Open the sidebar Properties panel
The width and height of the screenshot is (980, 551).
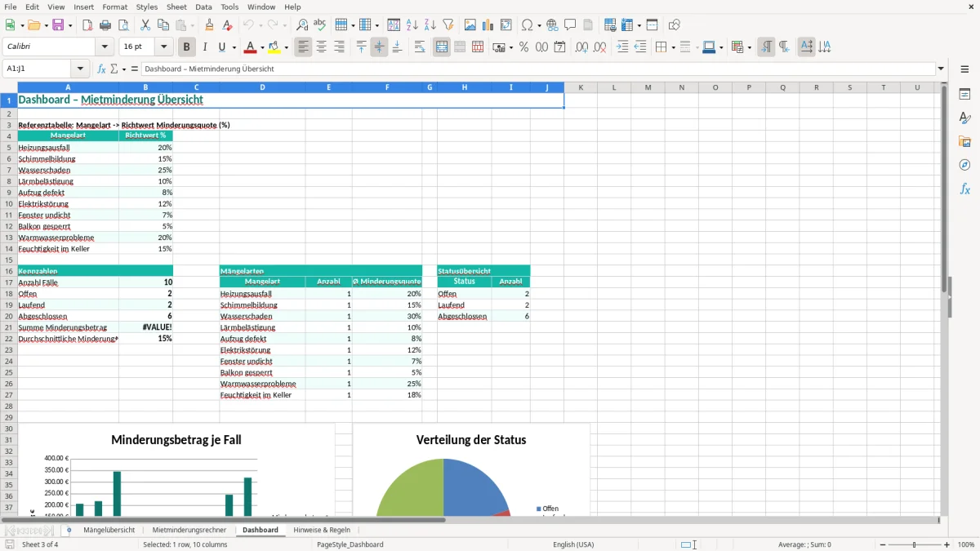click(x=964, y=95)
